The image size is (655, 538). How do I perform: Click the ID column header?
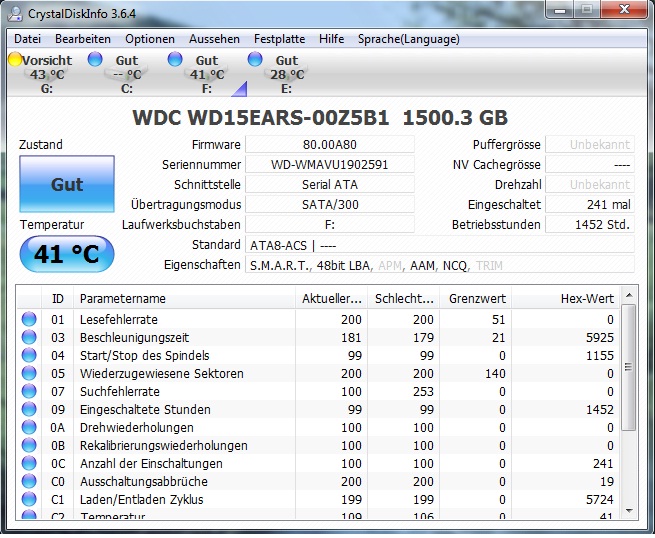point(58,298)
